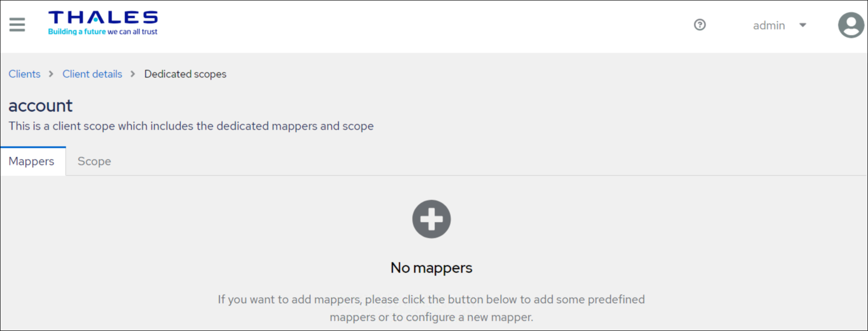Screen dimensions: 868x331
Task: Switch to the Scope tab
Action: (94, 161)
